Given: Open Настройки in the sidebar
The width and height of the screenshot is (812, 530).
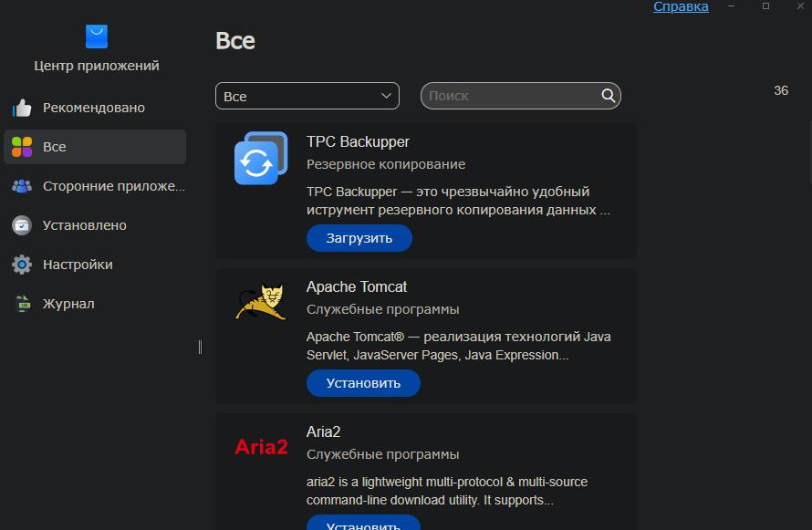Looking at the screenshot, I should 95,265.
